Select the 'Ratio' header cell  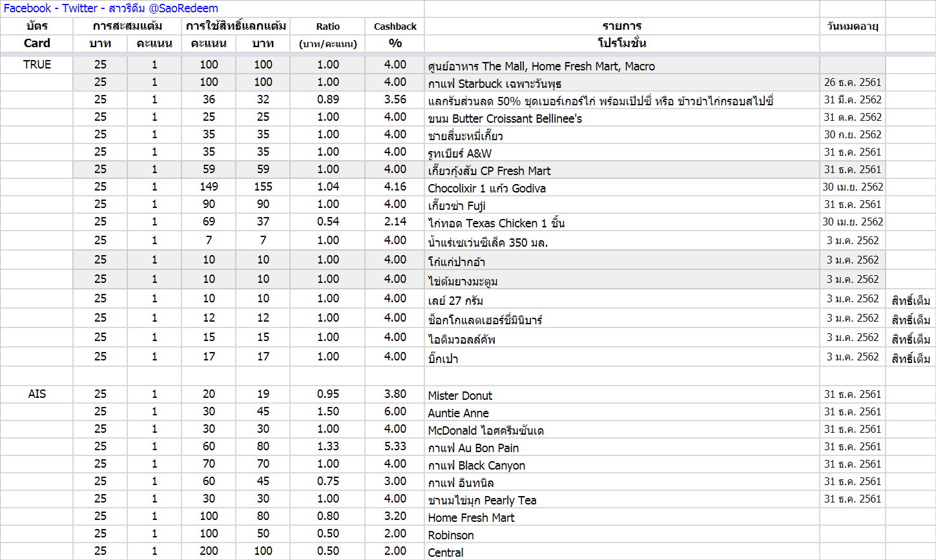coord(328,26)
